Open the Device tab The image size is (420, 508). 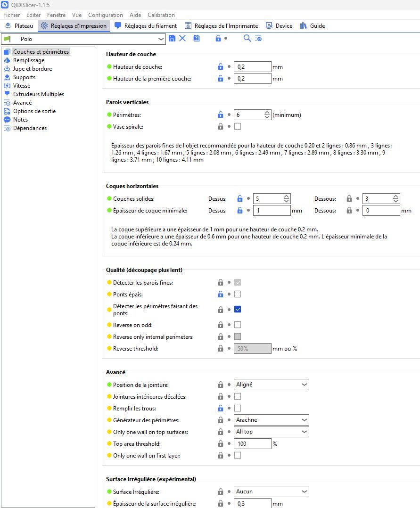[279, 26]
